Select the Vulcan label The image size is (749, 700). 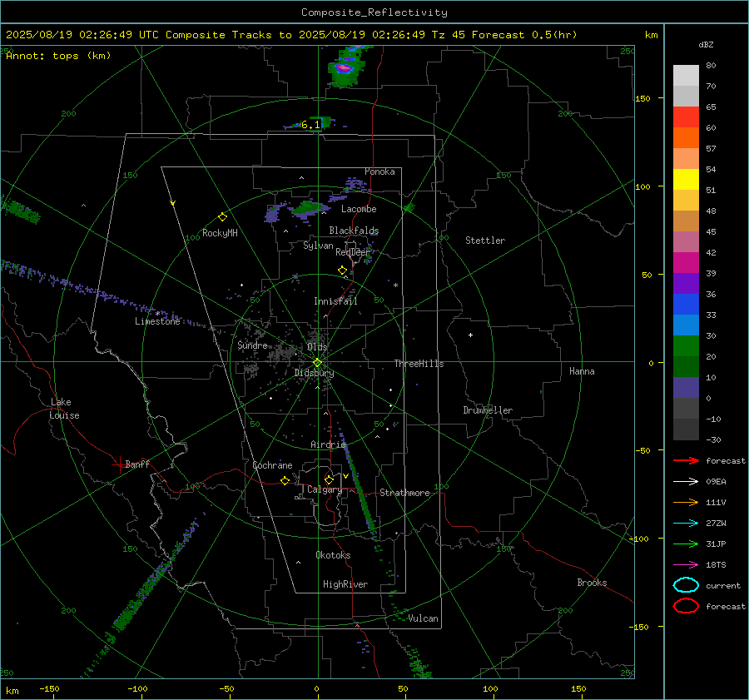click(x=423, y=618)
